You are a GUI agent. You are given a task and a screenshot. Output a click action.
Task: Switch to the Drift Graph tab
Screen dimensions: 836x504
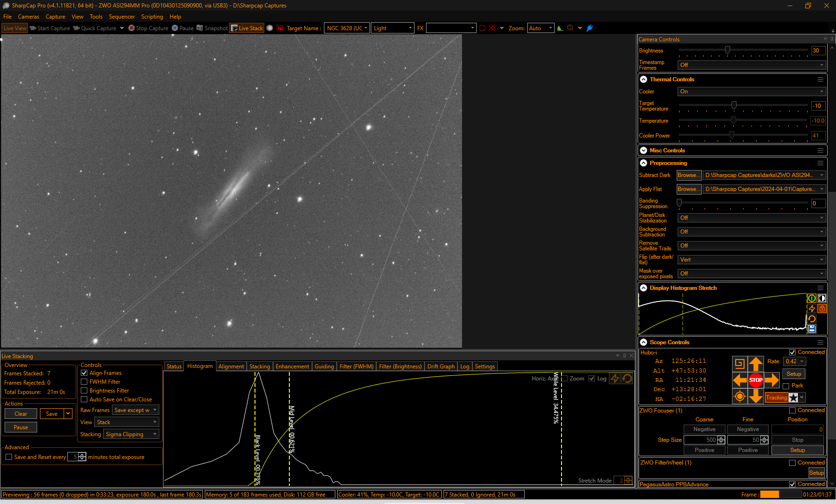(441, 367)
